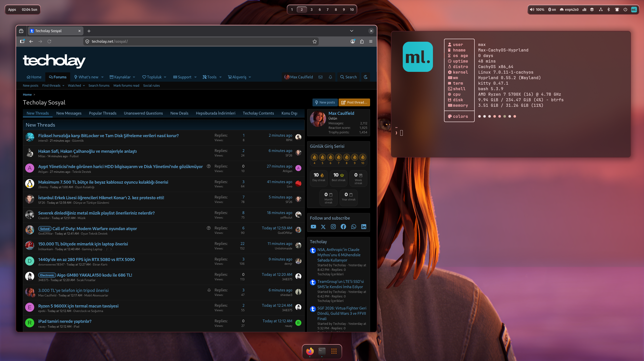Open the Techolay logo
The image size is (644, 361).
54,61
